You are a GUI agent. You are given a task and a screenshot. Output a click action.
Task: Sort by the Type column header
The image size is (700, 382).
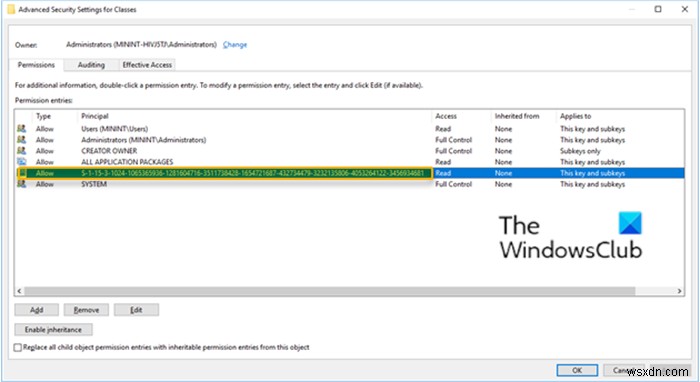coord(43,116)
